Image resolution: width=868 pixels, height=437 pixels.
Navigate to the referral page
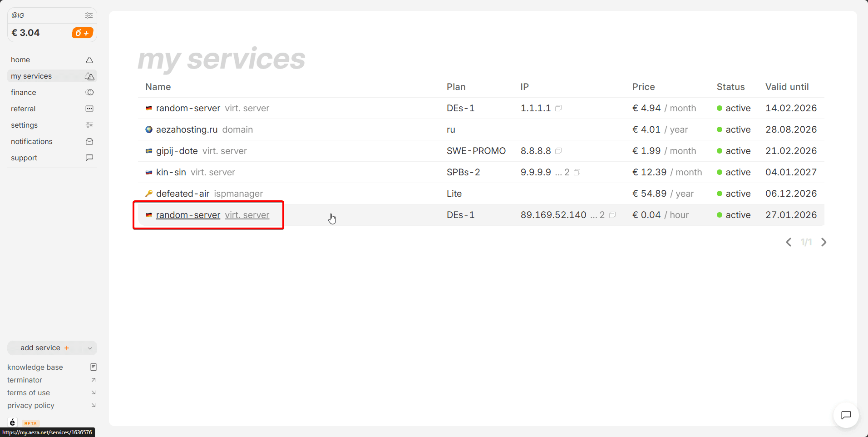(x=23, y=109)
